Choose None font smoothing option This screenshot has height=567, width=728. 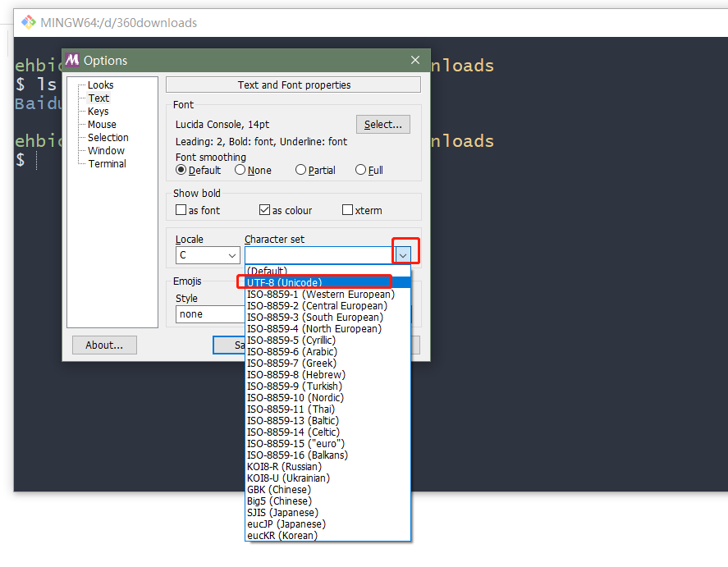click(240, 170)
